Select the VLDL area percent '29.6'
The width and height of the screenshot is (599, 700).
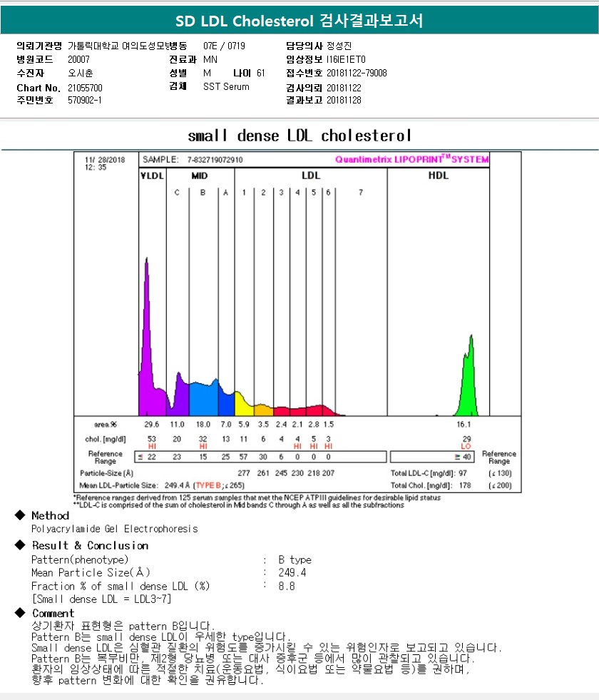click(x=152, y=424)
